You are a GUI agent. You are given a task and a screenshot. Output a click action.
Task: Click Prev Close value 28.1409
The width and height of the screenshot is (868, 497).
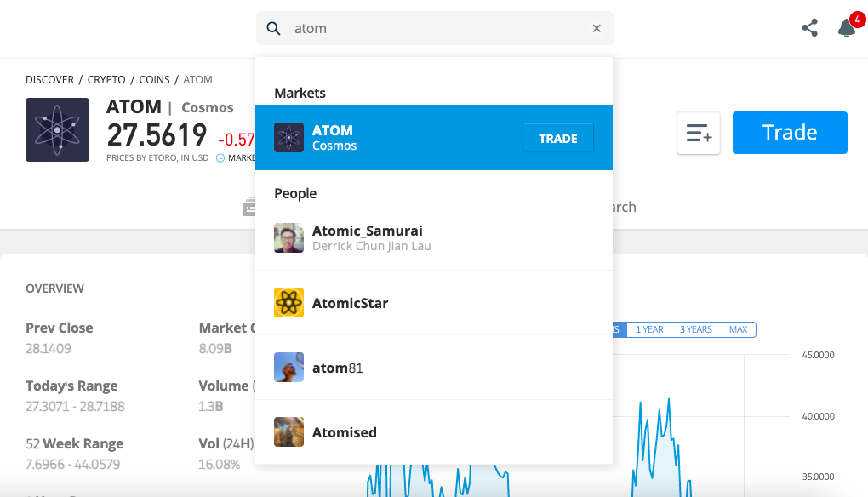pos(49,349)
